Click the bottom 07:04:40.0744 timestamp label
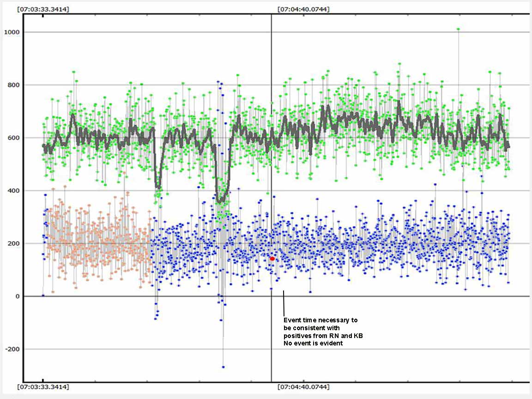This screenshot has width=532, height=399. point(303,387)
